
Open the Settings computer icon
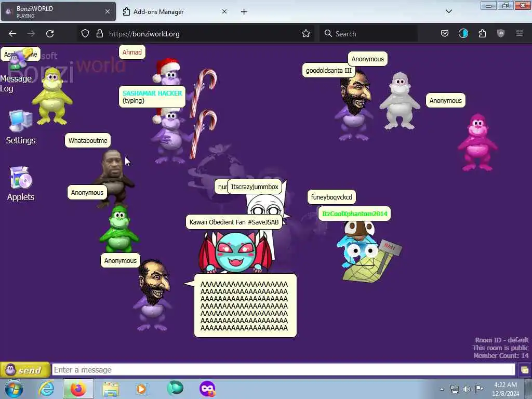point(21,121)
